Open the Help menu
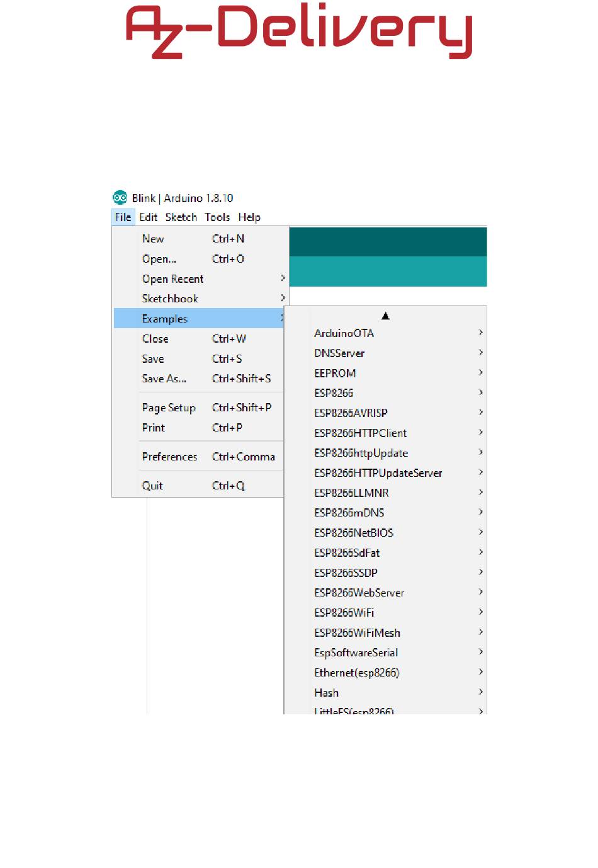 (x=249, y=217)
